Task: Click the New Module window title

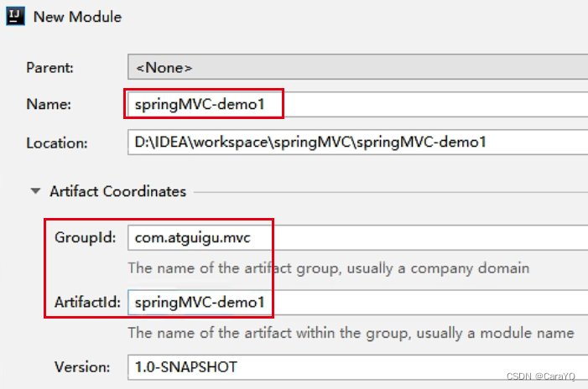Action: tap(77, 17)
